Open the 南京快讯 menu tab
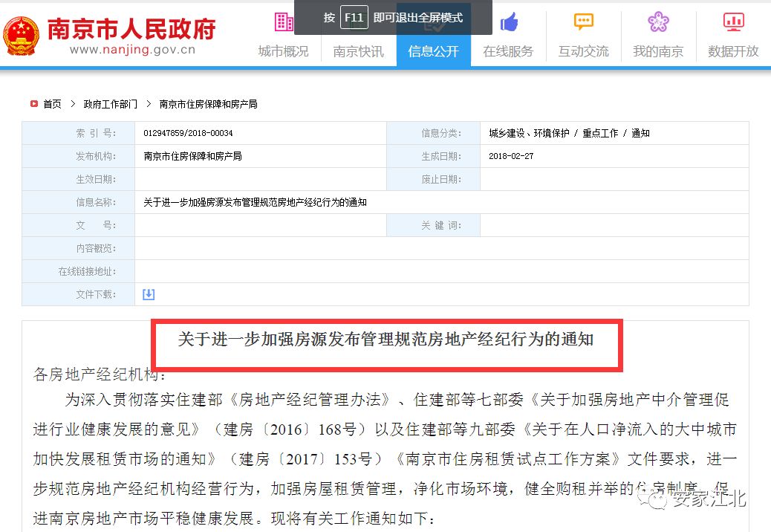Viewport: 771px width, 532px height. [x=359, y=51]
